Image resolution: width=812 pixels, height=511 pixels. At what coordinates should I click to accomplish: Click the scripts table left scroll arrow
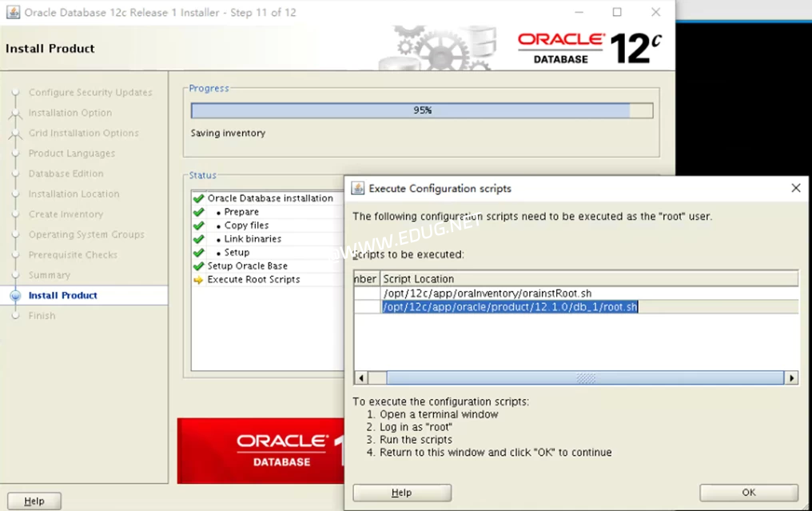tap(361, 377)
